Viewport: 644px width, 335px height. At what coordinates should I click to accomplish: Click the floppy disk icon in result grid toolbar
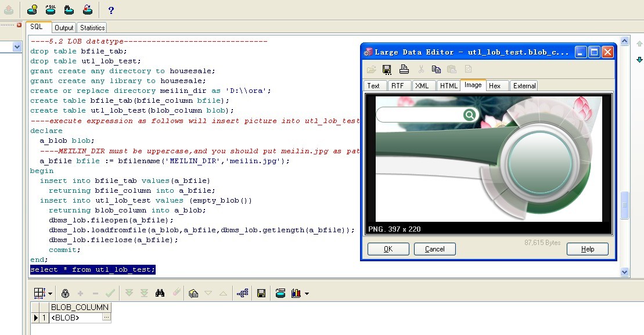click(x=261, y=293)
